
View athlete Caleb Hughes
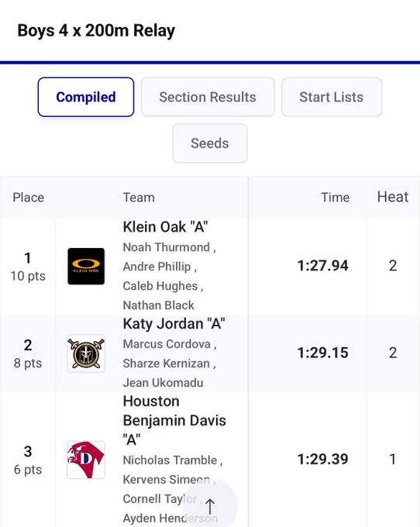pos(160,286)
